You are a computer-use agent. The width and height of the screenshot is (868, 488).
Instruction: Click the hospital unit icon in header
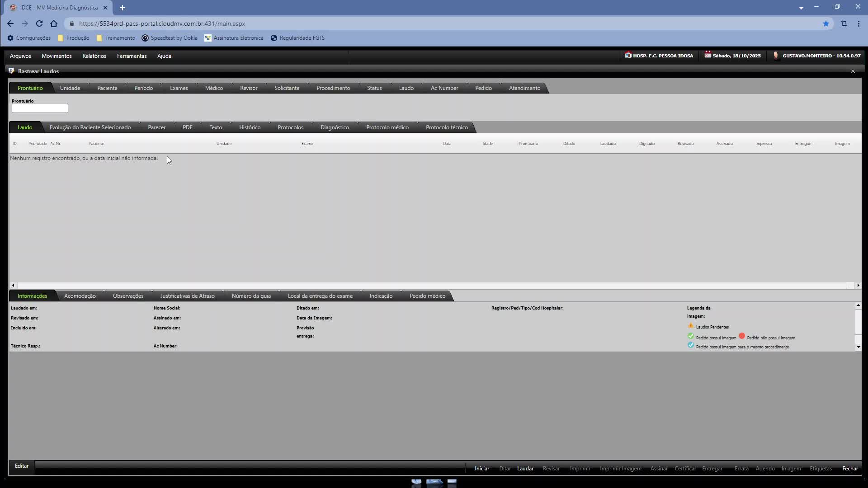tap(628, 55)
